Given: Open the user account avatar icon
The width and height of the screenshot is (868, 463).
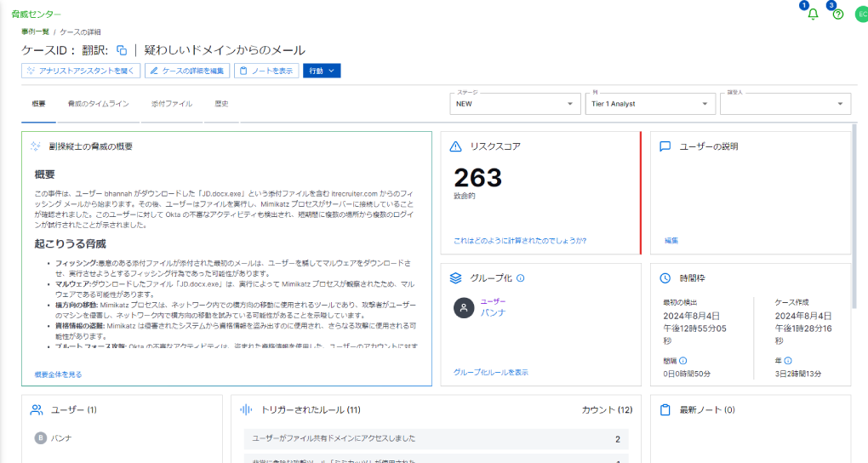Looking at the screenshot, I should 861,14.
